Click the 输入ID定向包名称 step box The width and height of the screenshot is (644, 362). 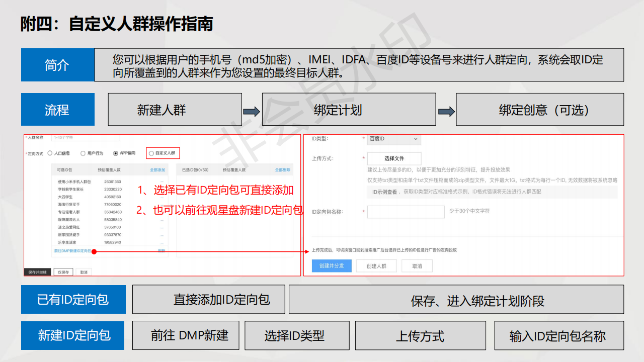point(559,335)
